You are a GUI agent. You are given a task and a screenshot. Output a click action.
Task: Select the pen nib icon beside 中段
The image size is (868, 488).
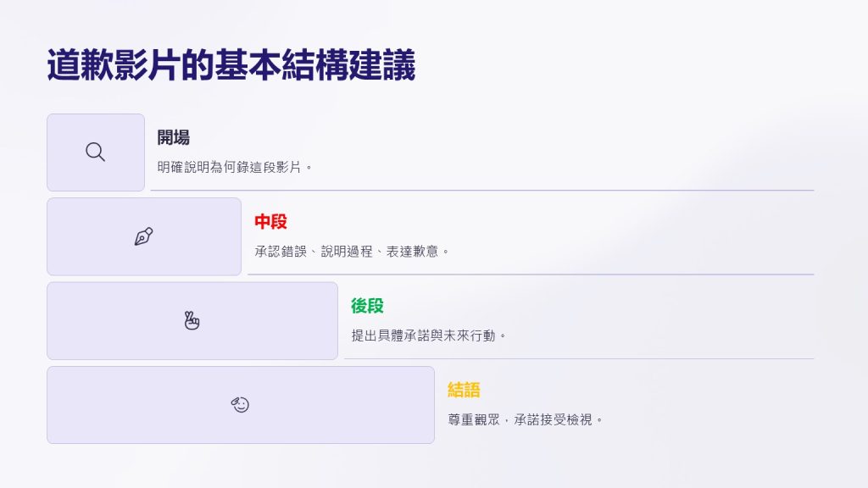click(x=144, y=236)
